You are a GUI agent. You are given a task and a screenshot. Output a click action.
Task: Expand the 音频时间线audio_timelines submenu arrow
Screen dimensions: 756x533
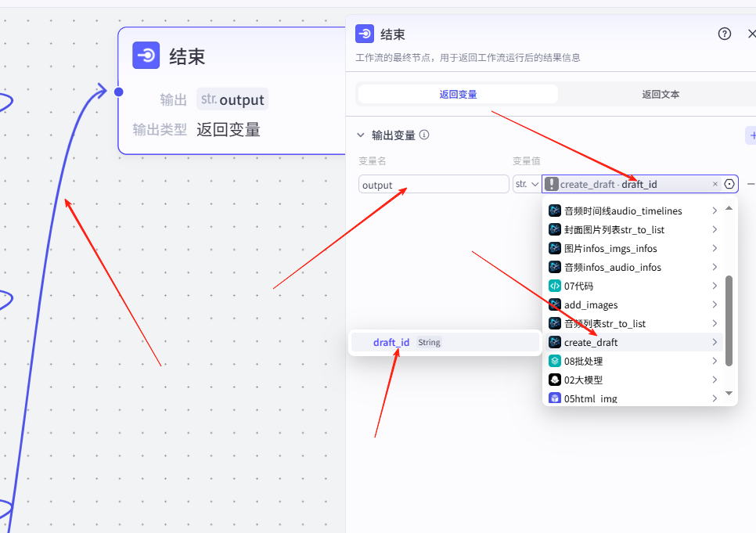(x=715, y=211)
